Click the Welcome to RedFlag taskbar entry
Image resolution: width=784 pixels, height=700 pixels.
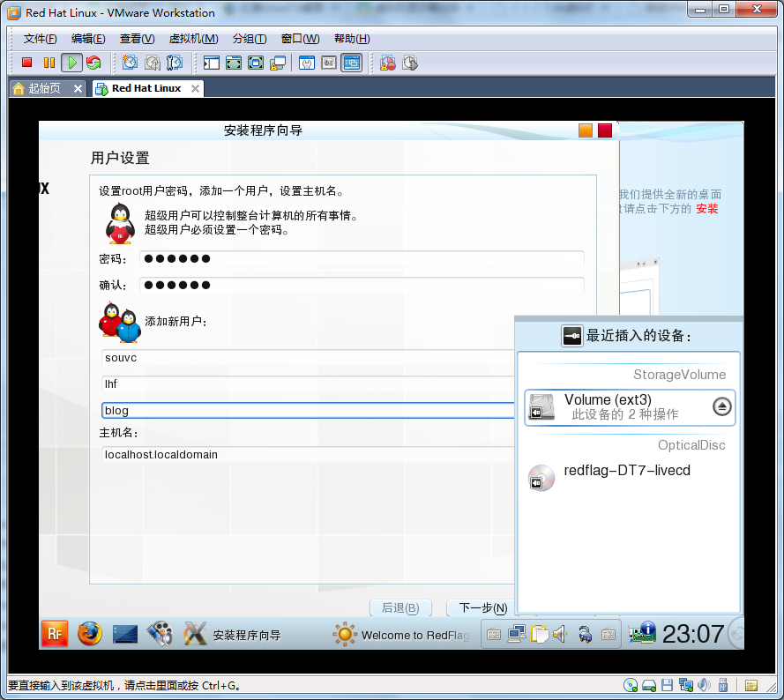[401, 635]
